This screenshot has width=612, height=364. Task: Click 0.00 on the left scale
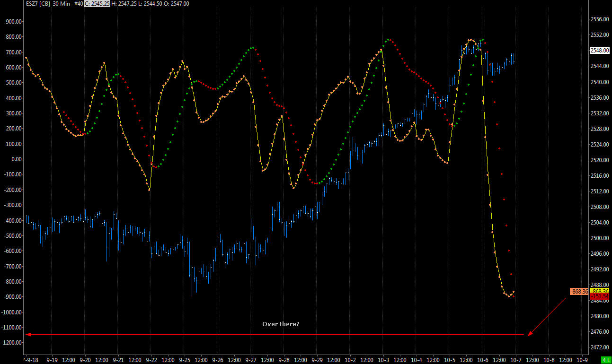click(x=17, y=159)
